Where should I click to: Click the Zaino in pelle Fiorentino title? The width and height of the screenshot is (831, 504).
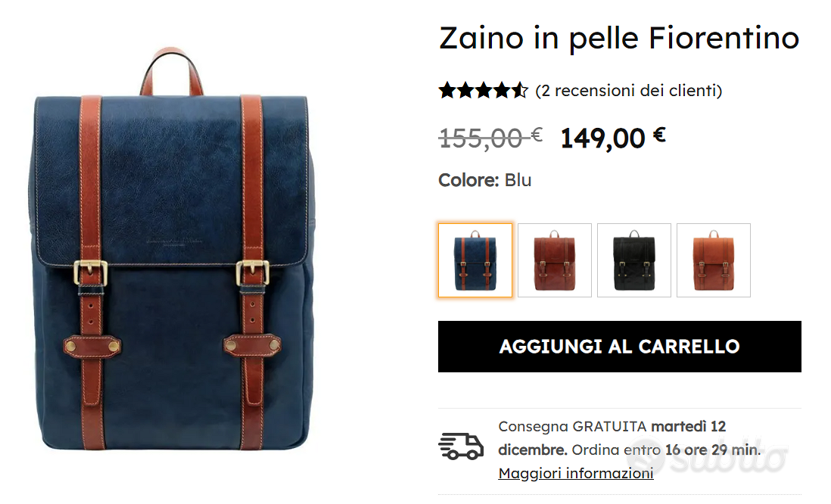619,38
